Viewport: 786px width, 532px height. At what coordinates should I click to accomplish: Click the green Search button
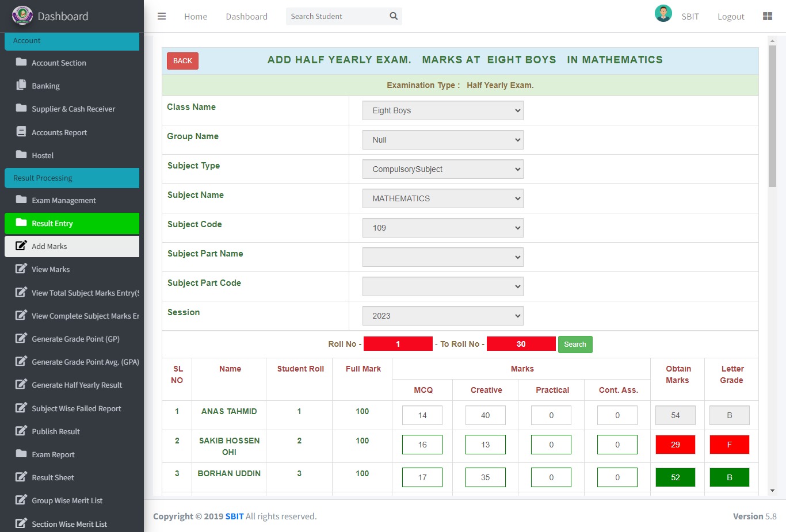click(575, 344)
